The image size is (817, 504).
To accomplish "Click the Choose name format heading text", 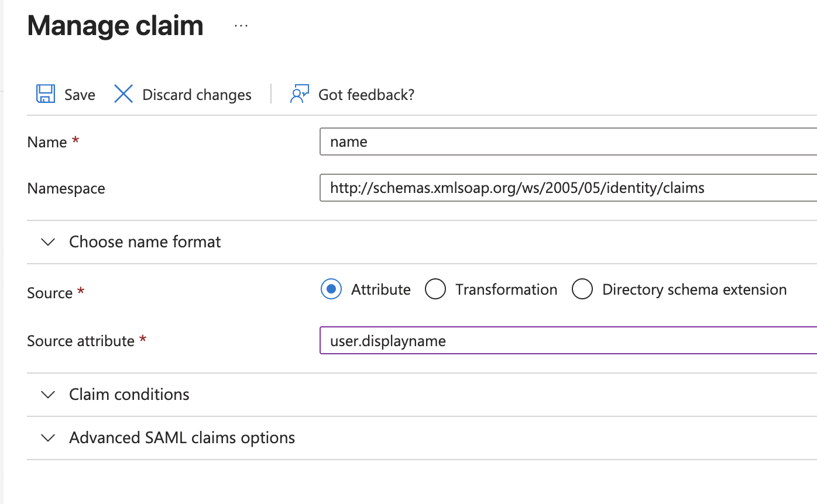I will [x=145, y=242].
